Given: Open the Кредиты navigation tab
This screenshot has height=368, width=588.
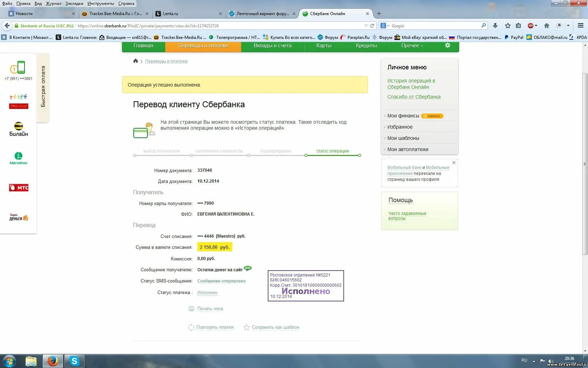Looking at the screenshot, I should click(x=366, y=46).
